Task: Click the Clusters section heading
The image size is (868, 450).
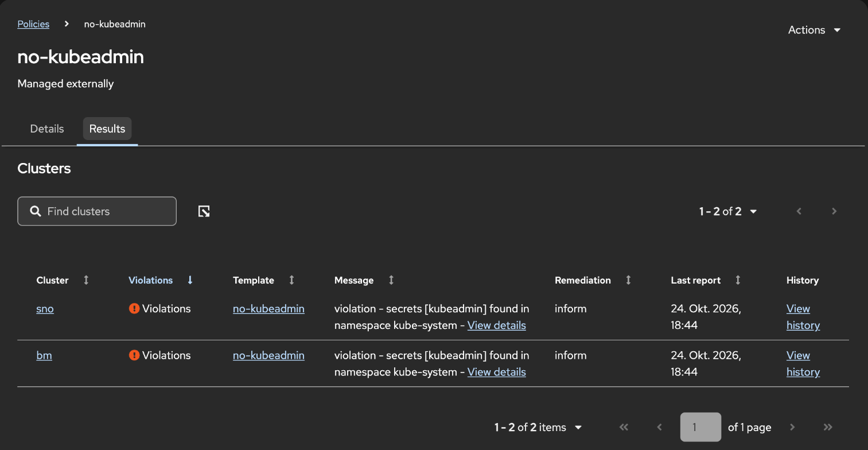Action: coord(44,169)
